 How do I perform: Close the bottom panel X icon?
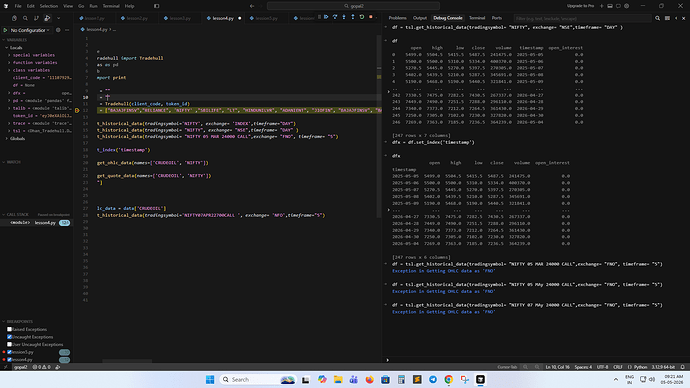[x=683, y=18]
